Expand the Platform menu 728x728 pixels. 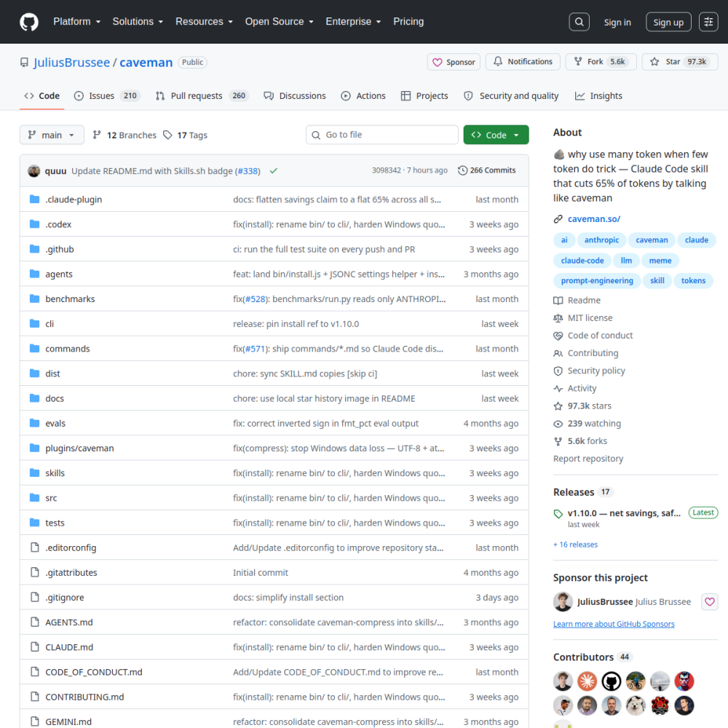click(76, 21)
